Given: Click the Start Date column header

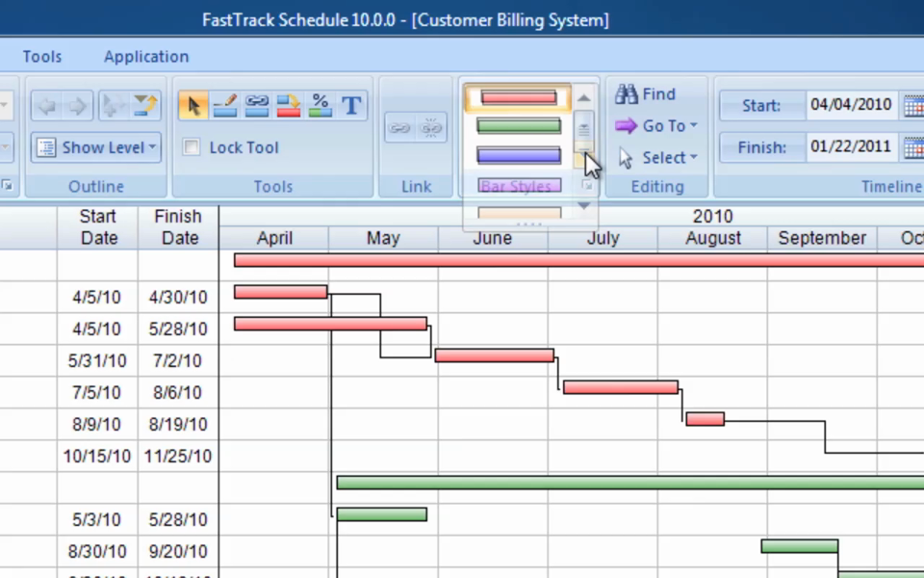Looking at the screenshot, I should [x=98, y=227].
